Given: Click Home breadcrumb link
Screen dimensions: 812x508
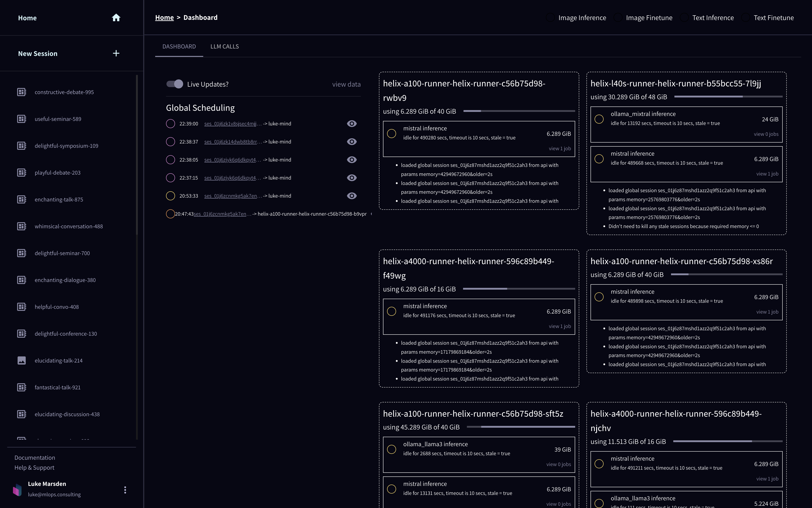Looking at the screenshot, I should 164,17.
